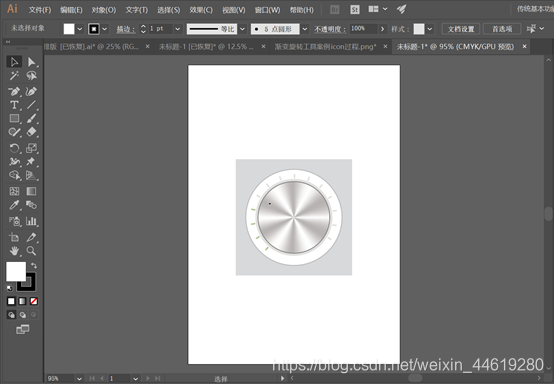Select the Line Segment tool
The image size is (554, 384).
point(31,105)
